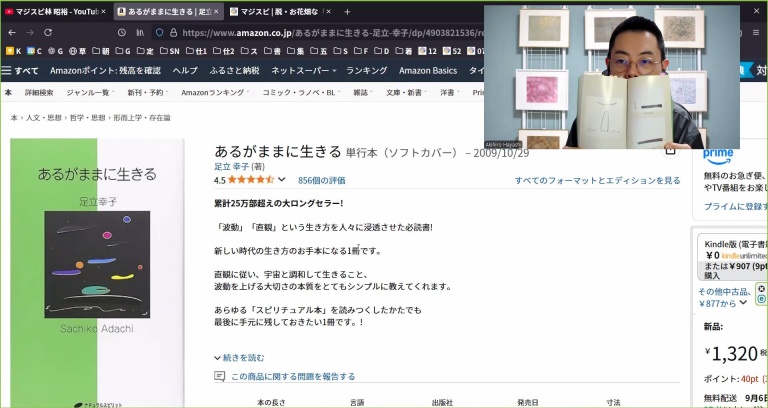Expand the 文庫・新書 dropdown
This screenshot has height=408, width=768.
tap(406, 92)
